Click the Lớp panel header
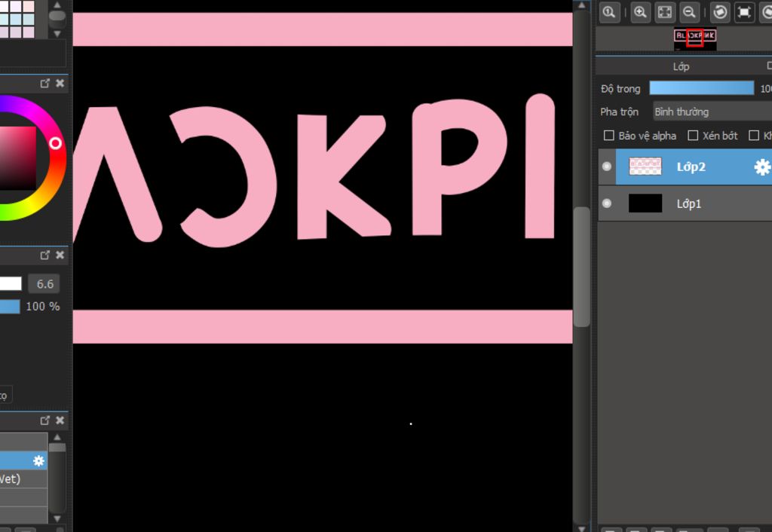772x532 pixels. pyautogui.click(x=681, y=66)
